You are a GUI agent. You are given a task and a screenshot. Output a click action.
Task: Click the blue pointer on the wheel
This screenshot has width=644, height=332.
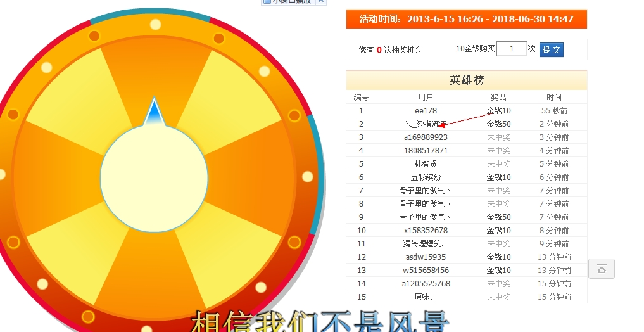click(x=155, y=112)
